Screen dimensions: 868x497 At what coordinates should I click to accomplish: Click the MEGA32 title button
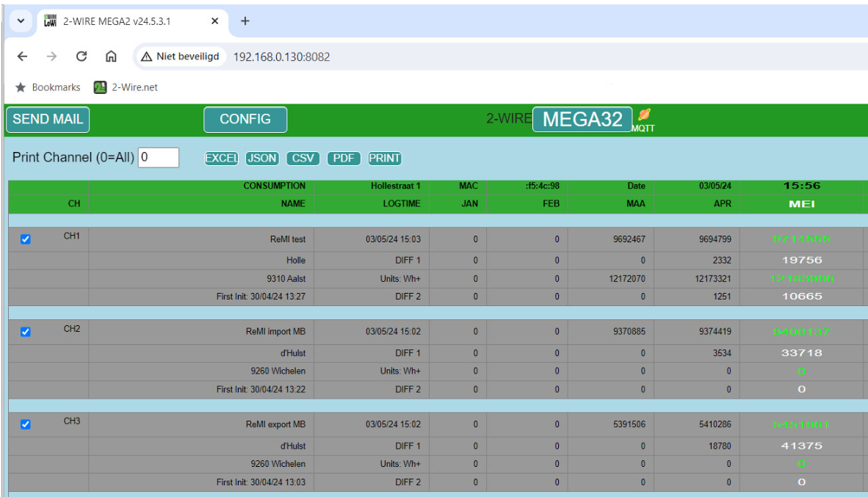(582, 120)
